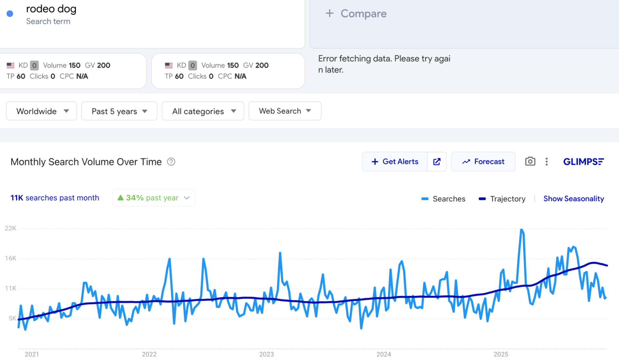Click the Forecast button
Screen dimensions: 619x364
click(483, 162)
